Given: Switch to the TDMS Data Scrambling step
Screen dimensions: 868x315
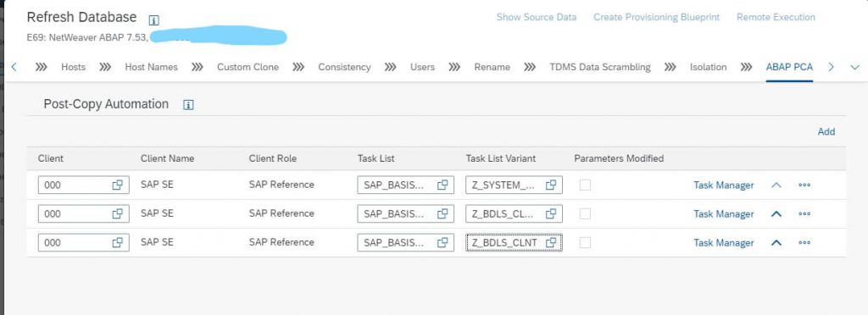Looking at the screenshot, I should (x=600, y=67).
